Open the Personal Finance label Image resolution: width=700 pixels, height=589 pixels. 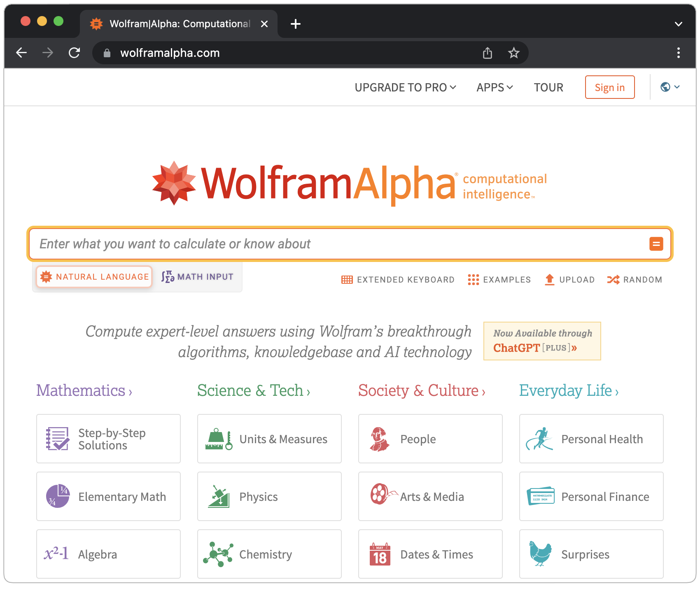[605, 497]
